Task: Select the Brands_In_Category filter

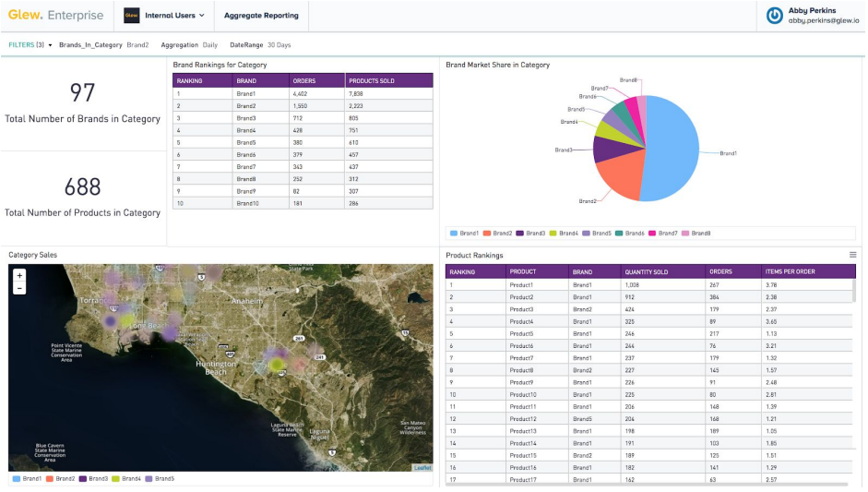Action: [x=103, y=44]
